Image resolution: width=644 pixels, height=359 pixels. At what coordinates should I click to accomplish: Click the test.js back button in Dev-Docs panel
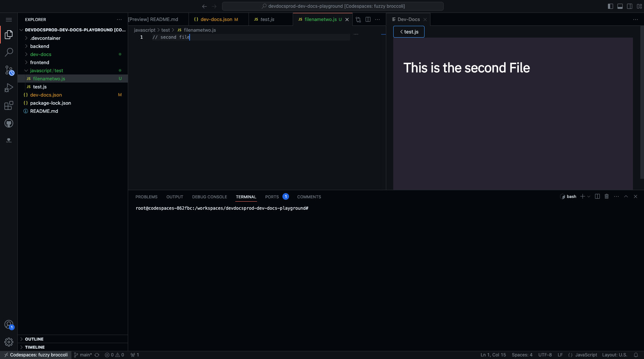409,32
